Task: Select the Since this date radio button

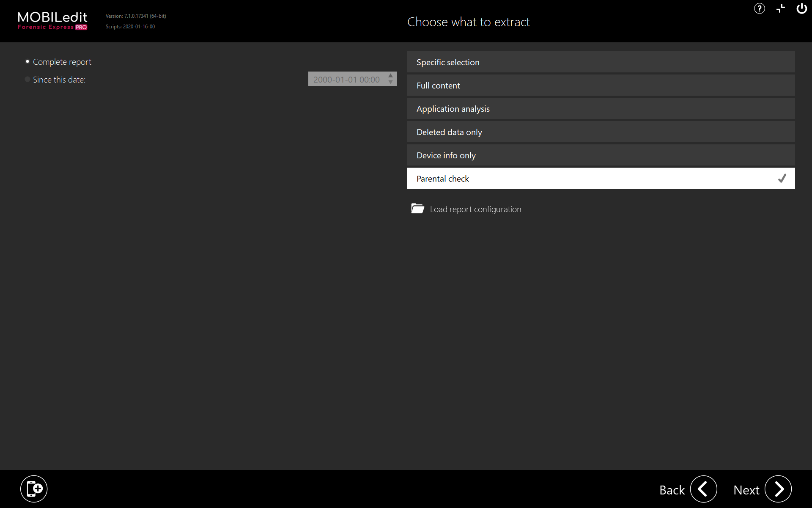Action: [x=27, y=80]
